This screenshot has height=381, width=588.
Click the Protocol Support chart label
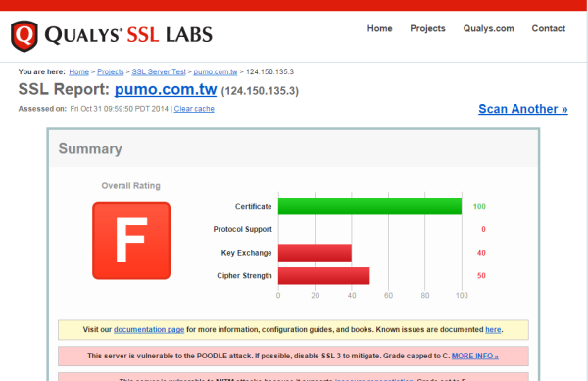click(243, 229)
